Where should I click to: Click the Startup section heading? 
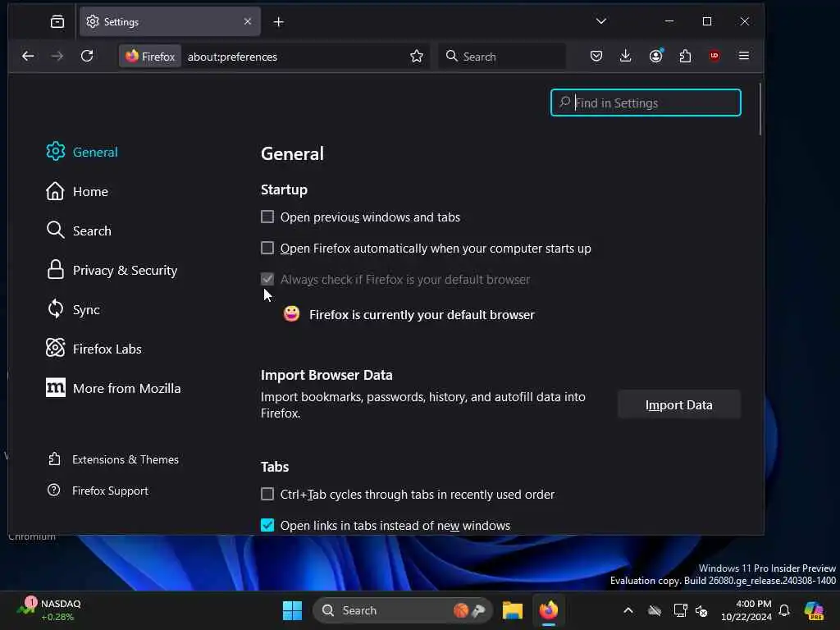[284, 189]
